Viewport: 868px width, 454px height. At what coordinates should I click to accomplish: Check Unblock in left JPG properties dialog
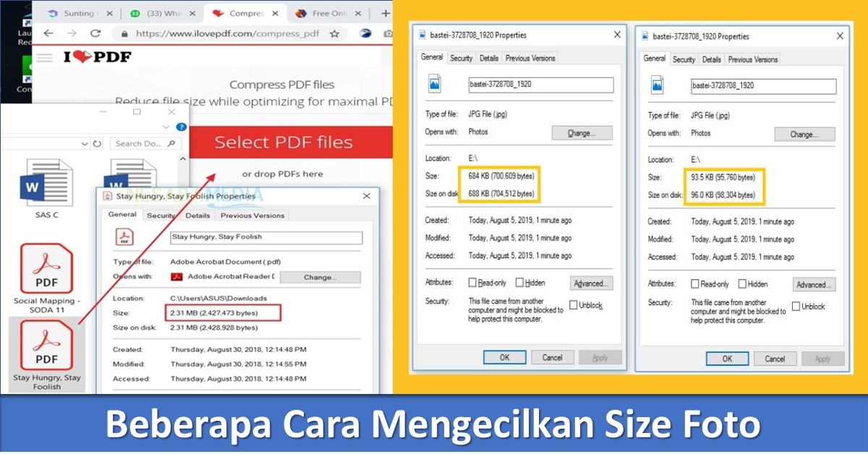[x=573, y=305]
